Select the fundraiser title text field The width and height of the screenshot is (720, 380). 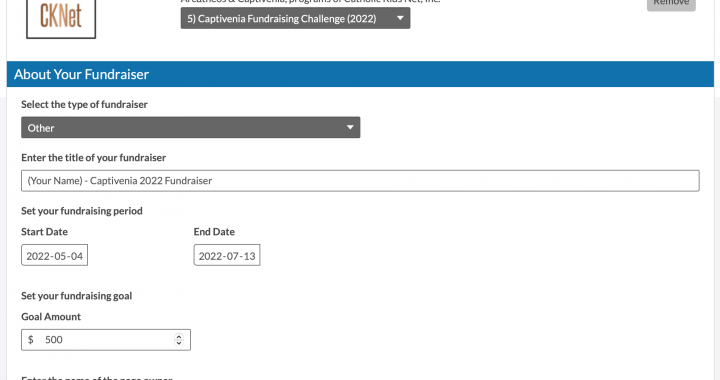pos(360,181)
